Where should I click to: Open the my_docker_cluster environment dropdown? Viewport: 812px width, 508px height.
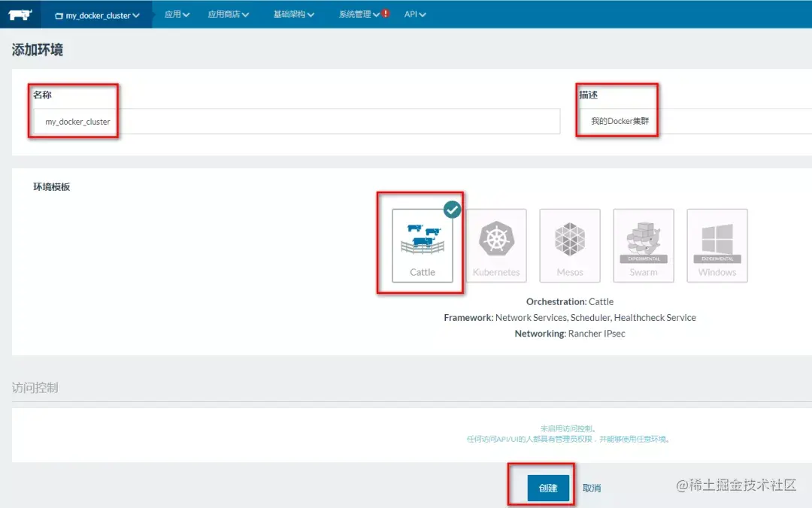click(97, 16)
